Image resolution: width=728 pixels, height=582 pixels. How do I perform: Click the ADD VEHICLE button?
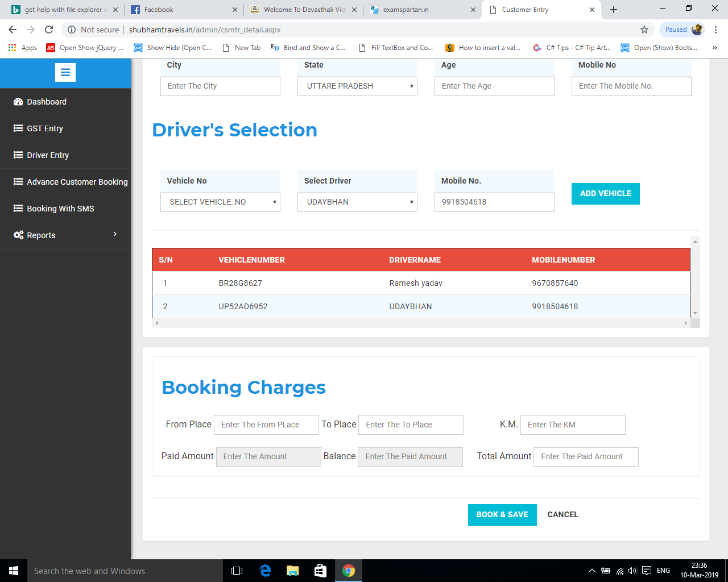[605, 193]
